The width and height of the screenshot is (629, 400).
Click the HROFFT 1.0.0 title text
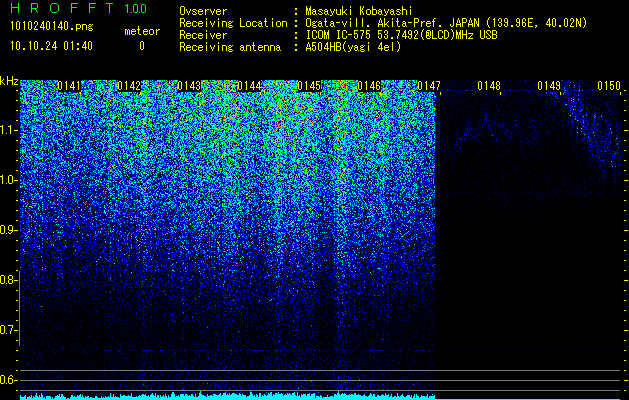[x=79, y=8]
